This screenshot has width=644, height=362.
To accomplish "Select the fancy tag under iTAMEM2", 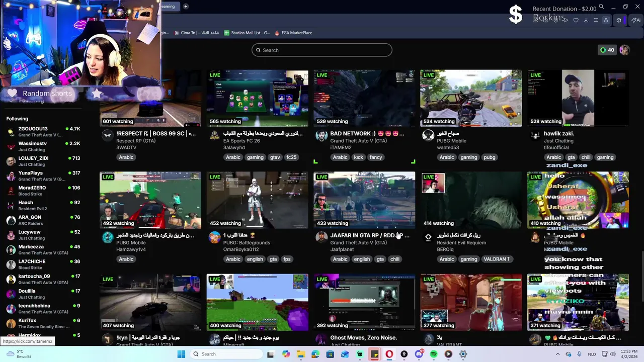I will tap(376, 157).
